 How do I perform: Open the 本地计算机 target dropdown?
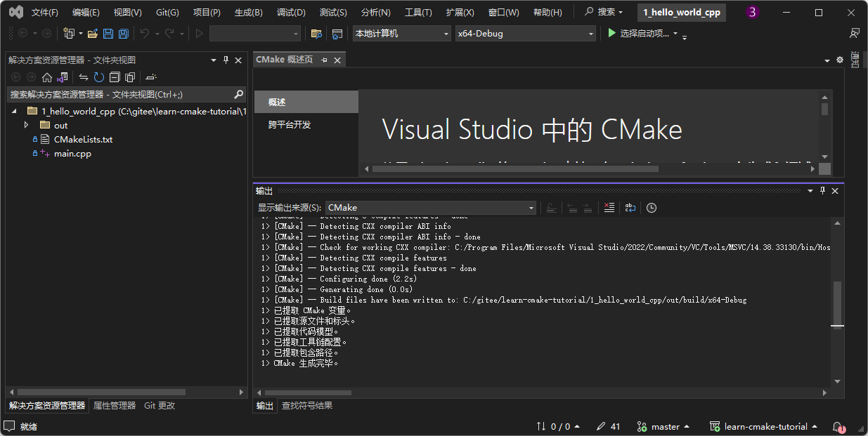(446, 33)
